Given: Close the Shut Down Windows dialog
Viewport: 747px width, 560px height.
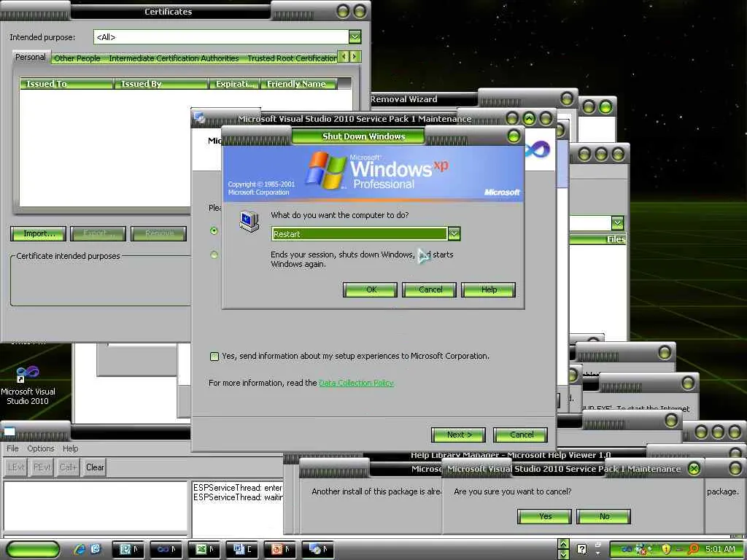Looking at the screenshot, I should click(514, 136).
